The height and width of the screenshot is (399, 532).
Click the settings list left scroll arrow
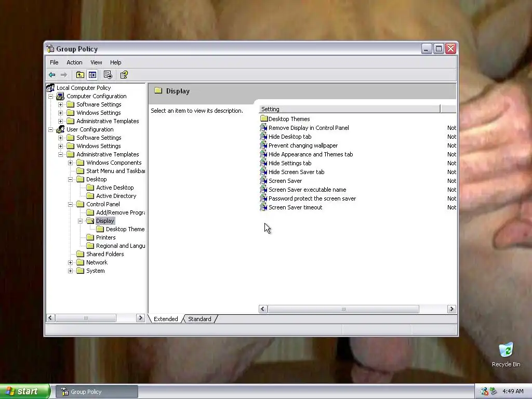[x=263, y=309]
